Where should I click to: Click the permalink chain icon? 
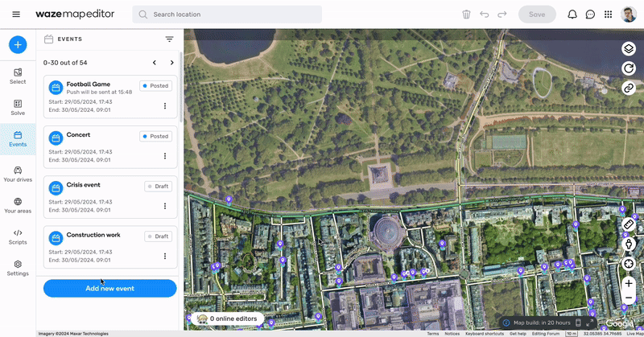[629, 88]
